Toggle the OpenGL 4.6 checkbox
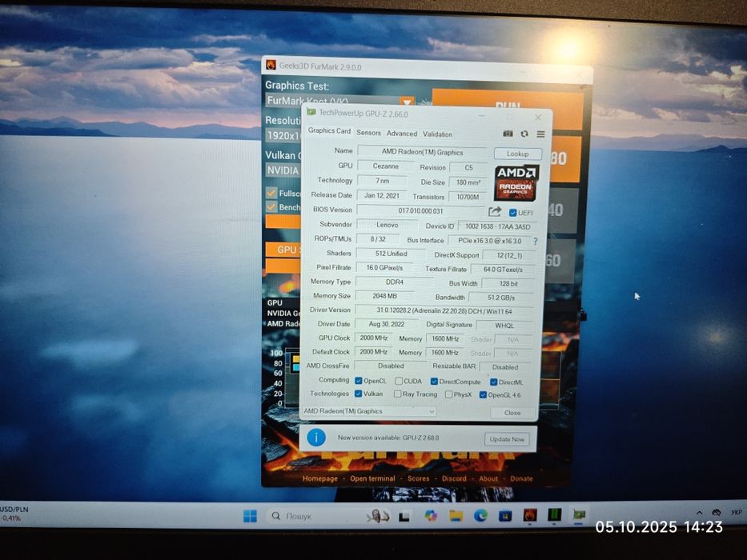This screenshot has width=747, height=560. pos(483,394)
